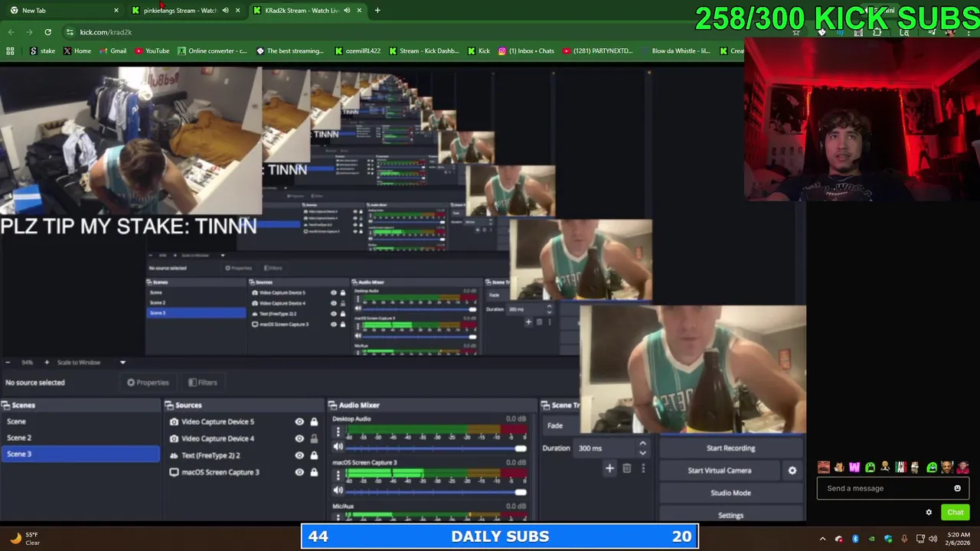The height and width of the screenshot is (551, 980).
Task: Decrease transition duration stepper down
Action: pyautogui.click(x=642, y=453)
